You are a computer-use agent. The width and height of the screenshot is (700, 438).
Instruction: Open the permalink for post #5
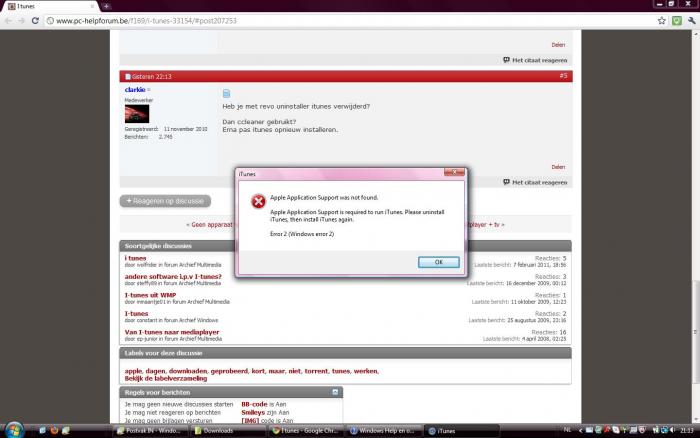coord(563,76)
